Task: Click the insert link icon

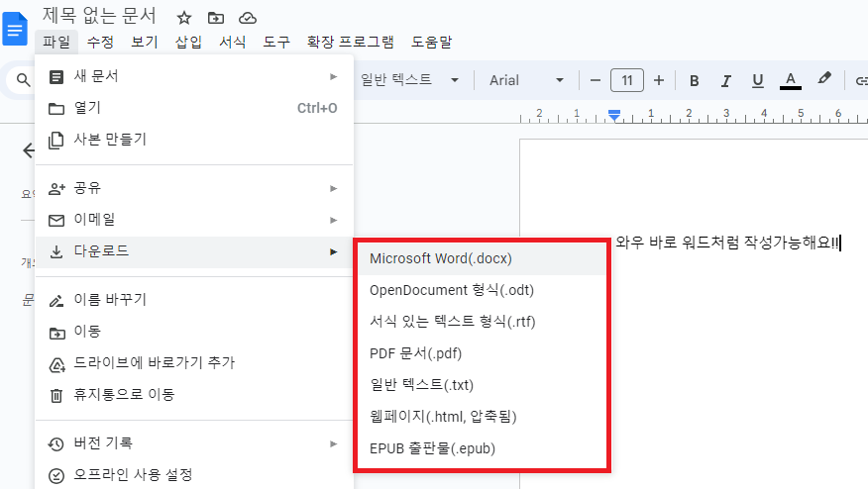Action: pos(861,81)
